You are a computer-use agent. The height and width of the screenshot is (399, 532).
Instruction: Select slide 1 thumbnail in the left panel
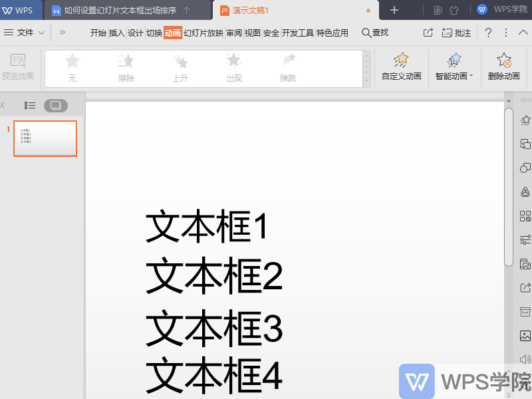tap(45, 138)
